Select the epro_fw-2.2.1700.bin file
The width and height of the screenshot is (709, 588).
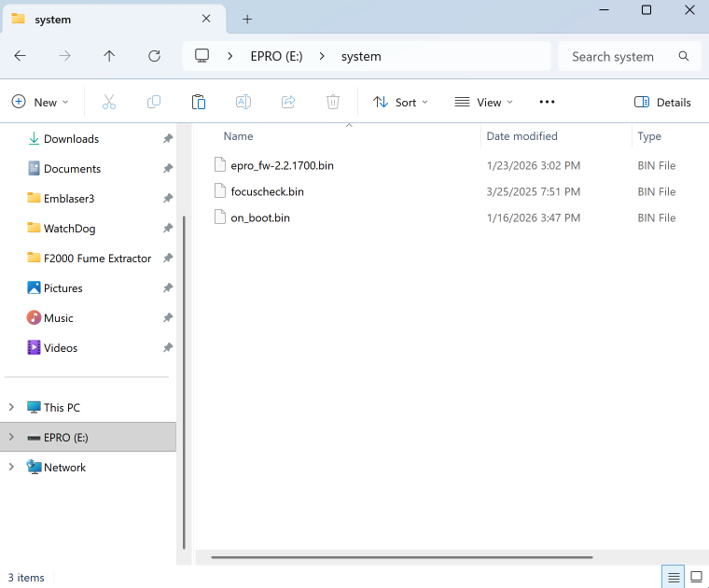(282, 165)
